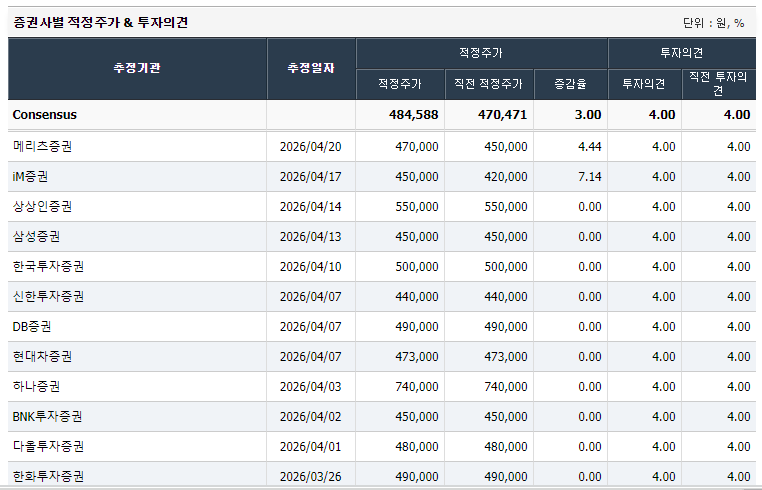The image size is (762, 490).
Task: Select the iM증권 row name
Action: pos(30,176)
